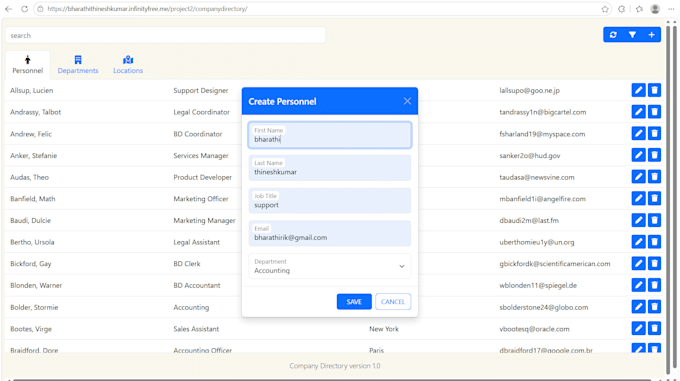
Task: Delete the Andrassy, Talbot row
Action: [654, 112]
